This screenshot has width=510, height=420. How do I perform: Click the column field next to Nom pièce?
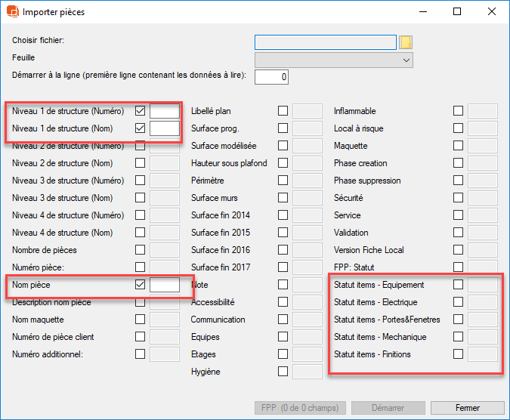164,285
